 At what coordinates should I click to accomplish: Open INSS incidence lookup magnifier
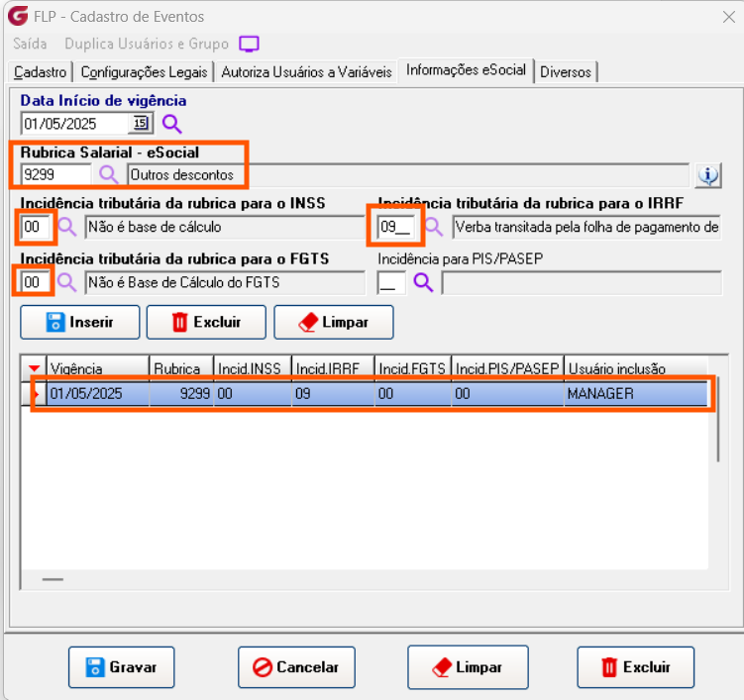[x=67, y=227]
